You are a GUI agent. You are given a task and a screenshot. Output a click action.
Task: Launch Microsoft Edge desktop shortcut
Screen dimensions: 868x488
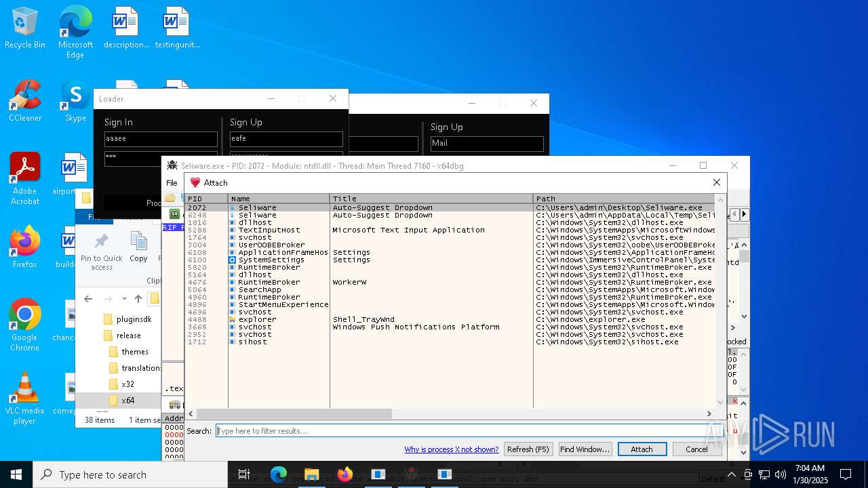pyautogui.click(x=75, y=32)
